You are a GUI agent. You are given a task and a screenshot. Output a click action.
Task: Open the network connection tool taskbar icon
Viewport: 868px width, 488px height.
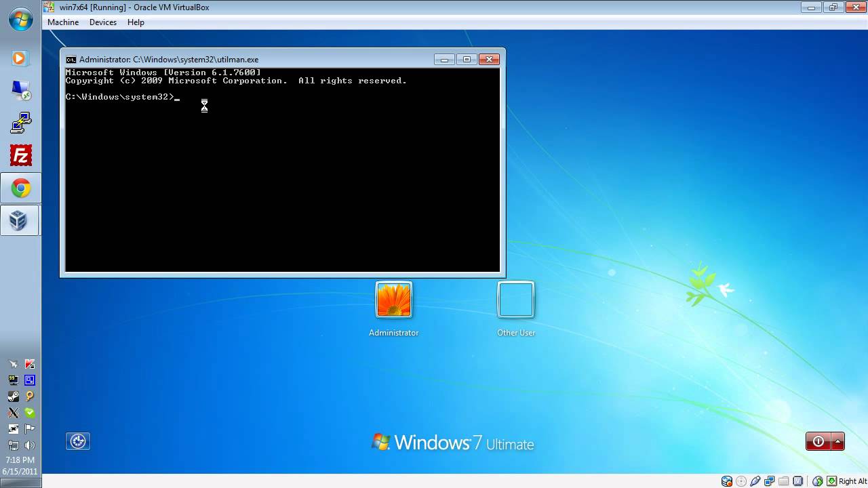(21, 123)
